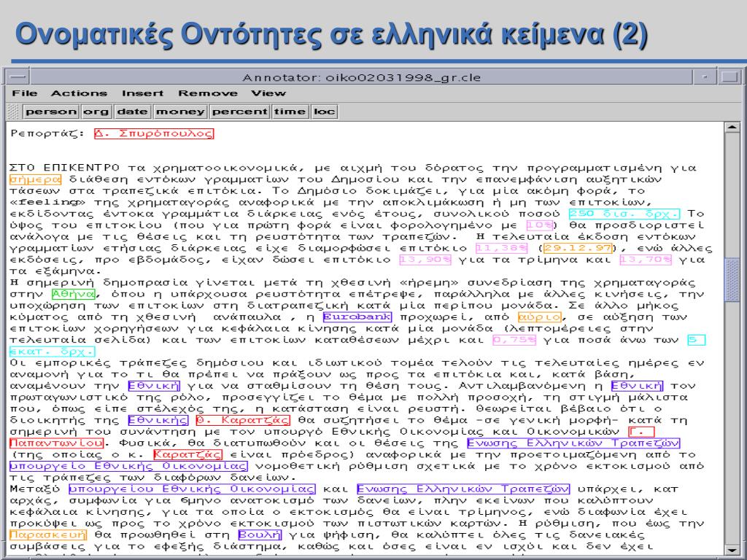Pick the time tag button
747x560 pixels.
(x=290, y=112)
